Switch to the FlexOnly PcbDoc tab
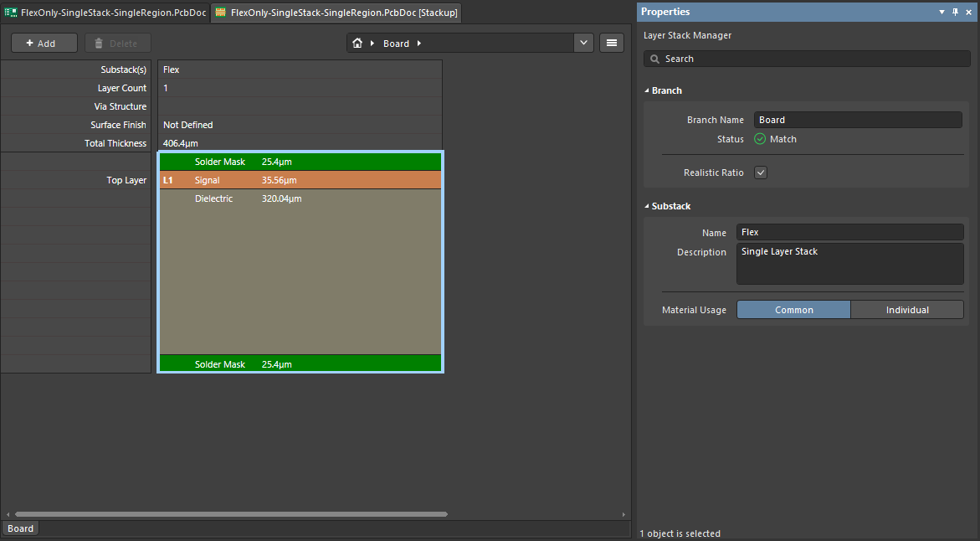 click(105, 13)
